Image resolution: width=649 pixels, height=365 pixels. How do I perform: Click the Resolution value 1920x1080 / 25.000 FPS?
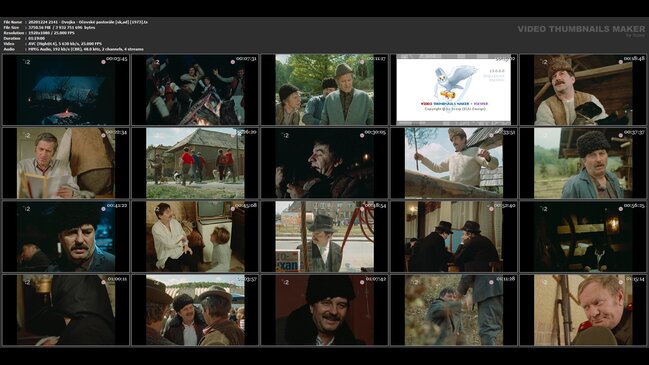click(x=51, y=33)
